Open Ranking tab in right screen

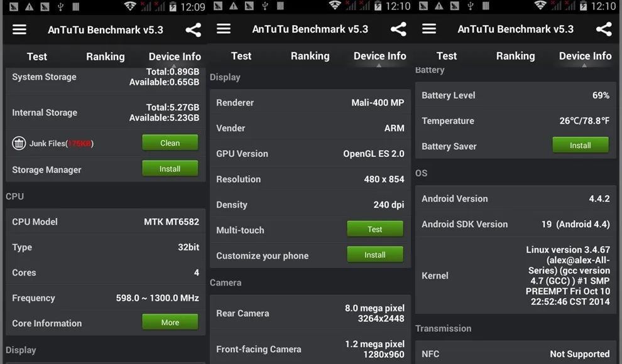(x=515, y=56)
